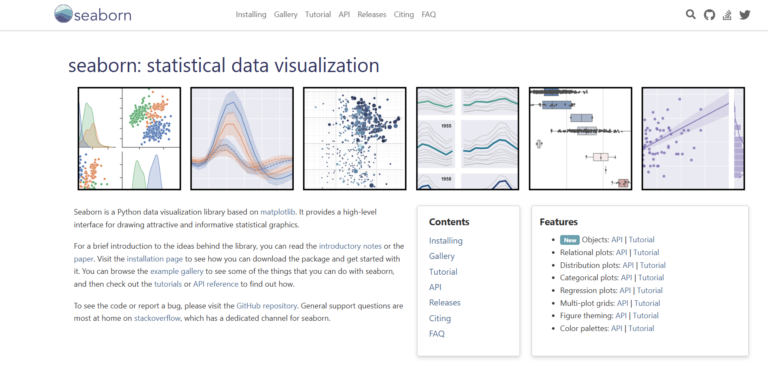Viewport: 768px width, 366px height.
Task: Open the Tutorial navigation item
Action: 318,15
